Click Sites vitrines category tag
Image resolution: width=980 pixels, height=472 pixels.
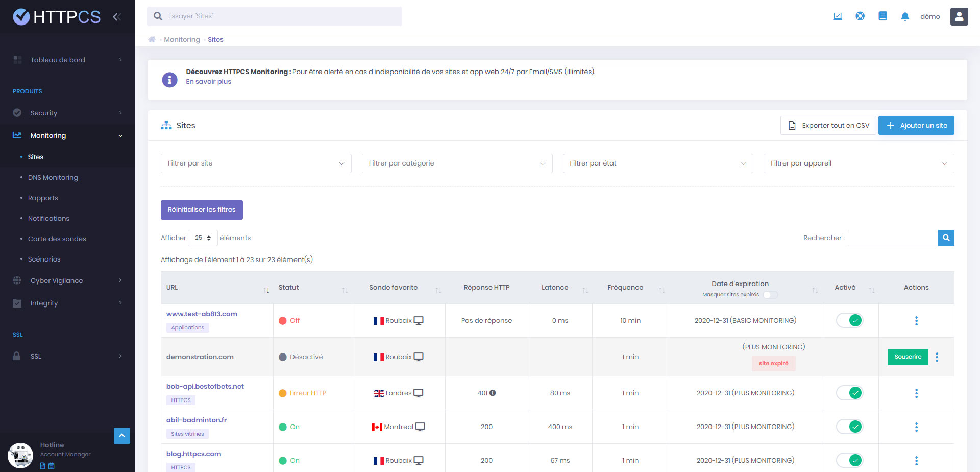click(x=187, y=434)
